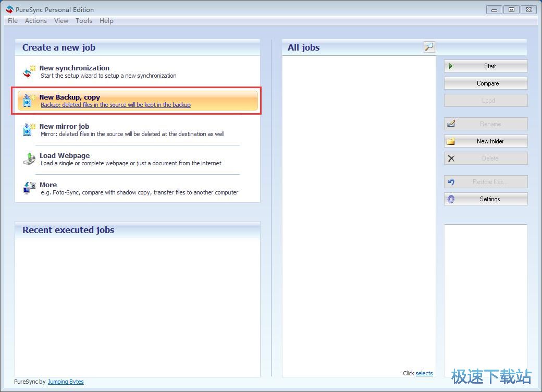Click the New Backup, copy safe icon
The image size is (542, 392).
pyautogui.click(x=29, y=101)
